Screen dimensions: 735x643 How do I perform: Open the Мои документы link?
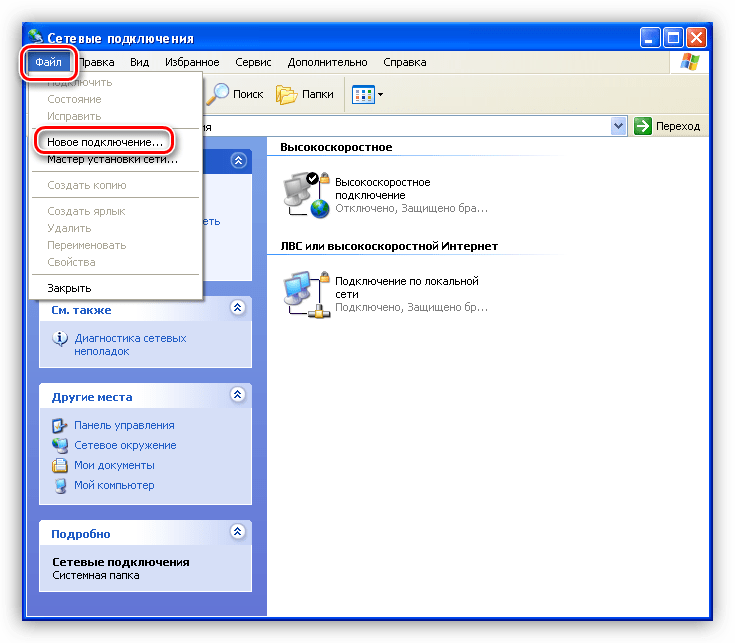pyautogui.click(x=114, y=465)
